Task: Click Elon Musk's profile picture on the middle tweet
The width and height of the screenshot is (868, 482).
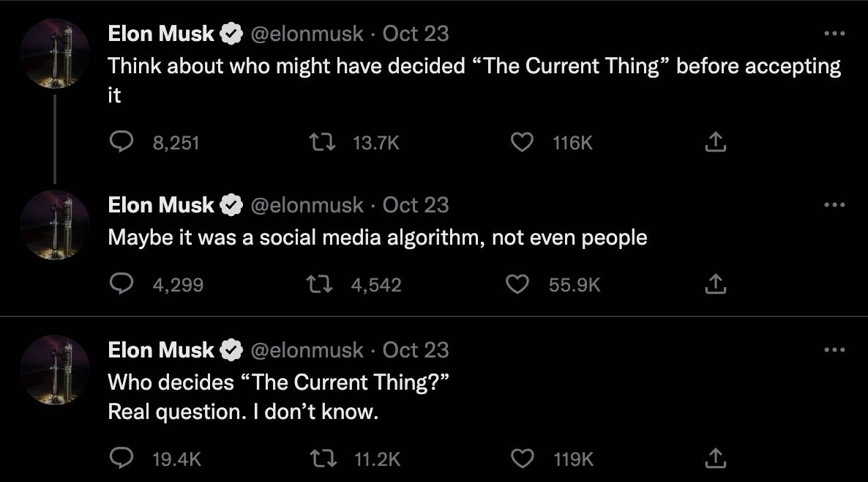Action: click(x=55, y=224)
